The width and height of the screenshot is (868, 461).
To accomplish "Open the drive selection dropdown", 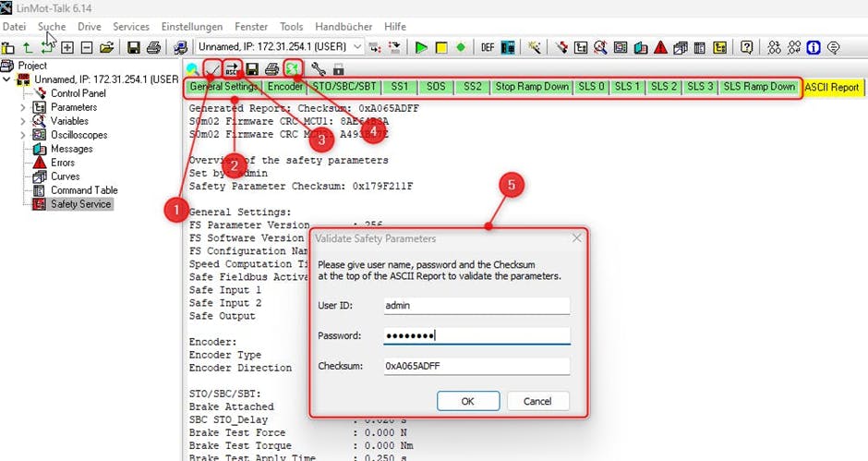I will tap(356, 47).
